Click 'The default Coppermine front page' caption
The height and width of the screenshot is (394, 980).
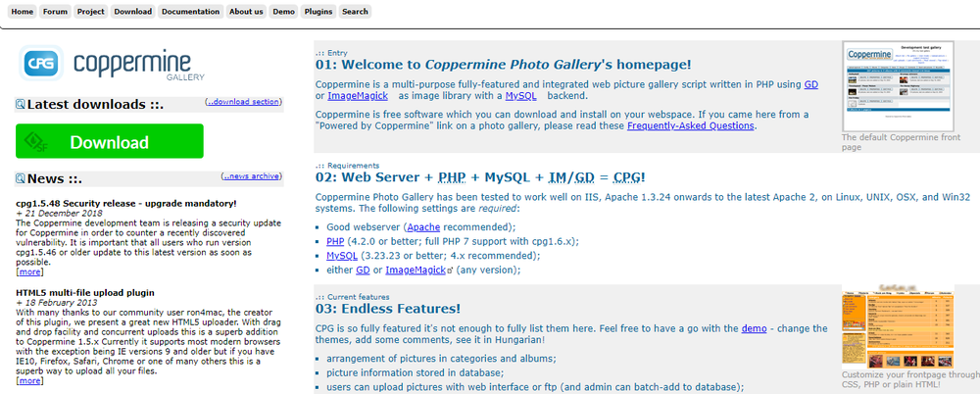coord(901,142)
